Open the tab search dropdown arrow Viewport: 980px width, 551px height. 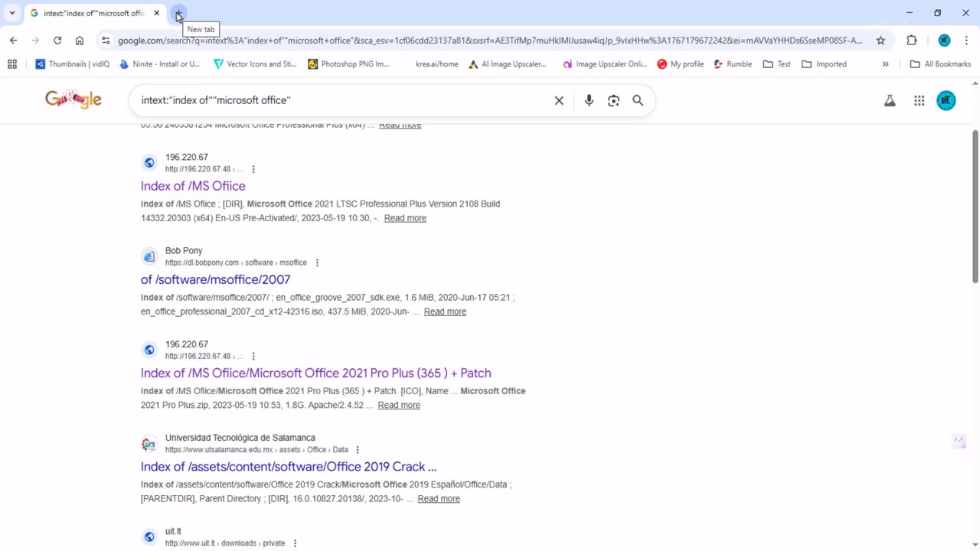click(x=12, y=13)
